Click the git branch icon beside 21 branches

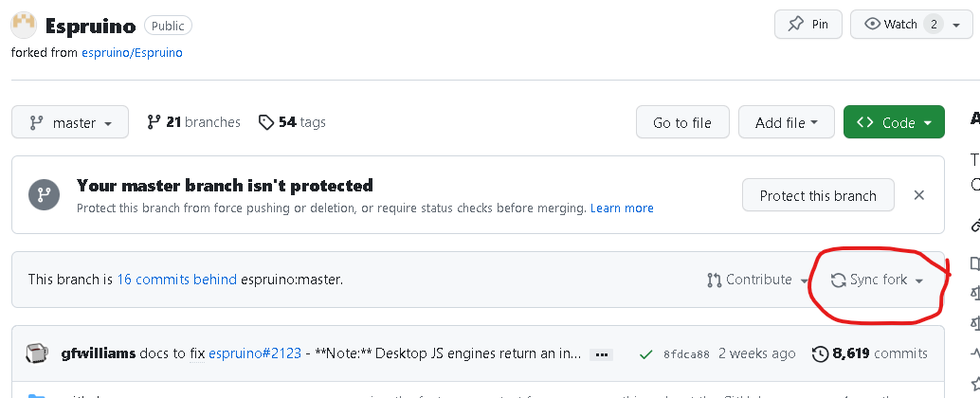pos(154,122)
